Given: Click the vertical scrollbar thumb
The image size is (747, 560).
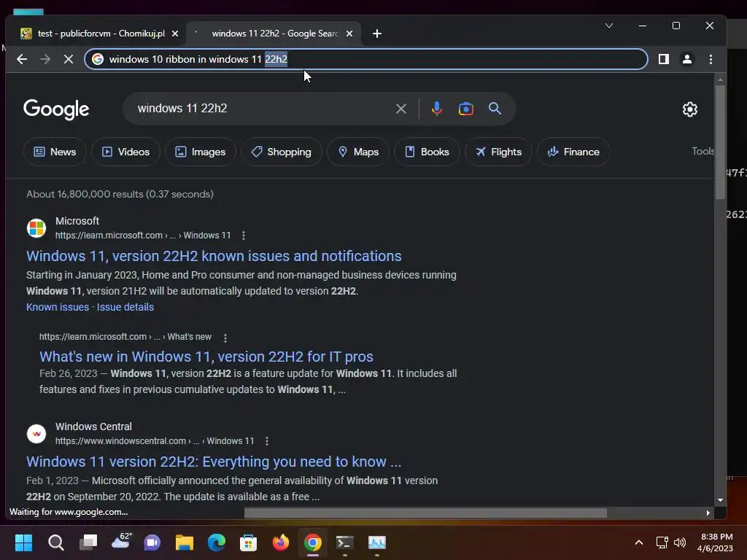Looking at the screenshot, I should pyautogui.click(x=720, y=142).
